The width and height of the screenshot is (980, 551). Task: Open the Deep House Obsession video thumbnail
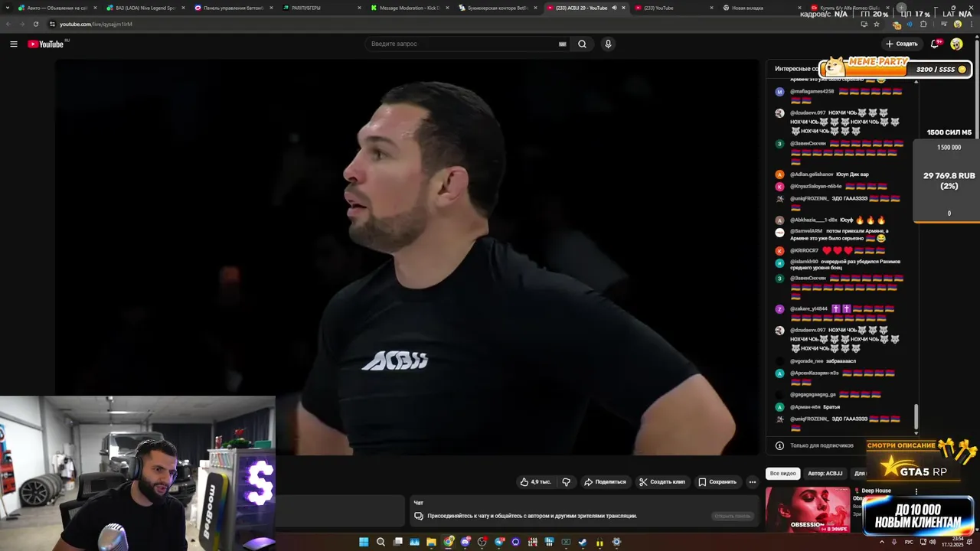pyautogui.click(x=808, y=510)
